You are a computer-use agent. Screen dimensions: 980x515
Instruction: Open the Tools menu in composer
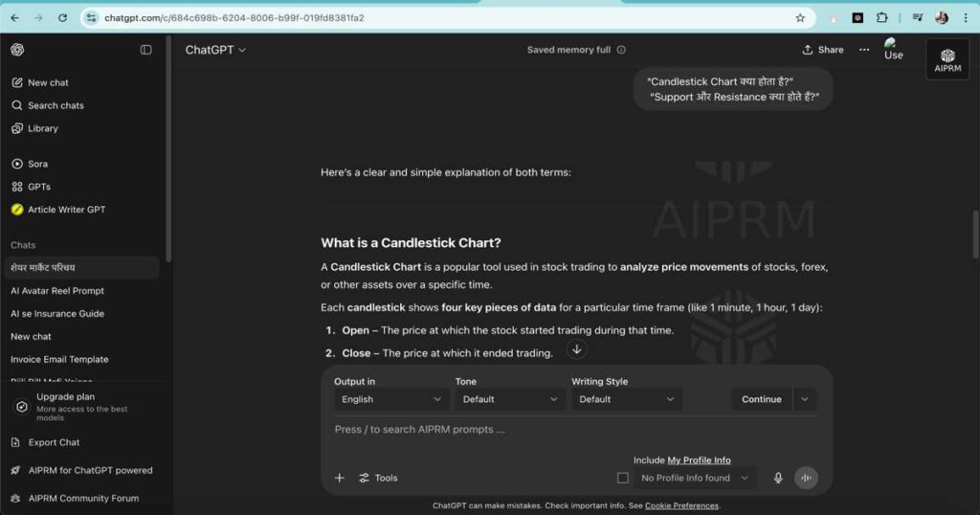coord(378,478)
